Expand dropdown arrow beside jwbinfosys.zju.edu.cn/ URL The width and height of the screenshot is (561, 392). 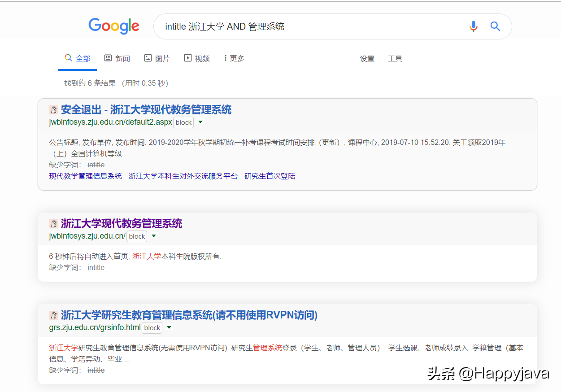pyautogui.click(x=154, y=236)
